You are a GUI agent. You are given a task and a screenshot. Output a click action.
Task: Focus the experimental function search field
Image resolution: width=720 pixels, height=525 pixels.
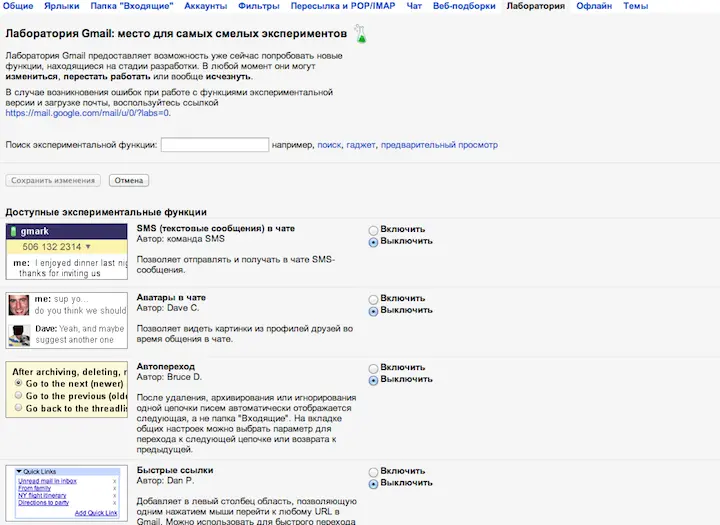pos(215,145)
